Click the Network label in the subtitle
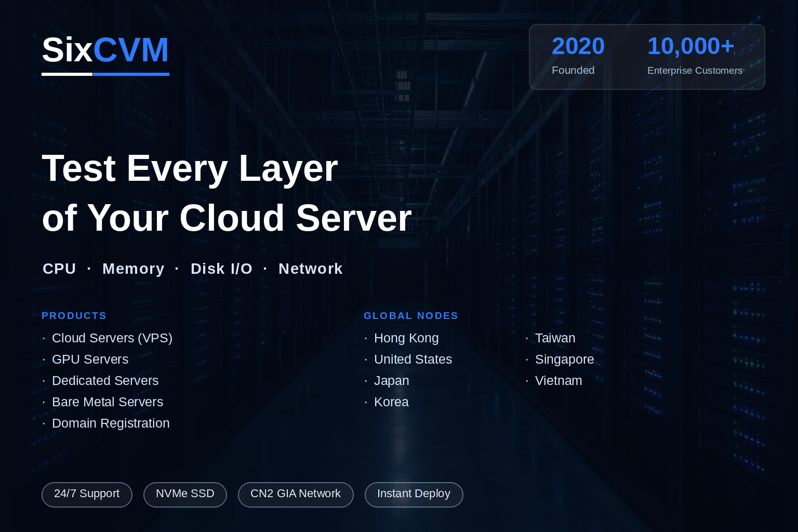The height and width of the screenshot is (532, 798). pyautogui.click(x=311, y=269)
